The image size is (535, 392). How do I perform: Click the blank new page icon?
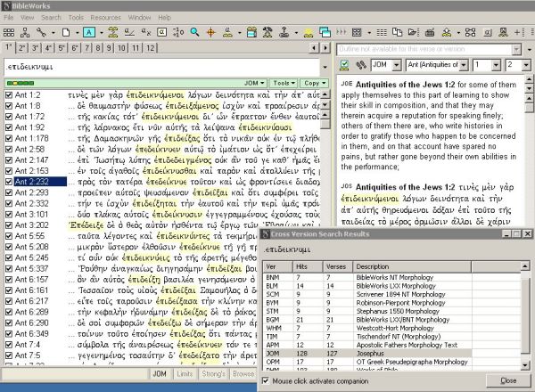click(66, 32)
